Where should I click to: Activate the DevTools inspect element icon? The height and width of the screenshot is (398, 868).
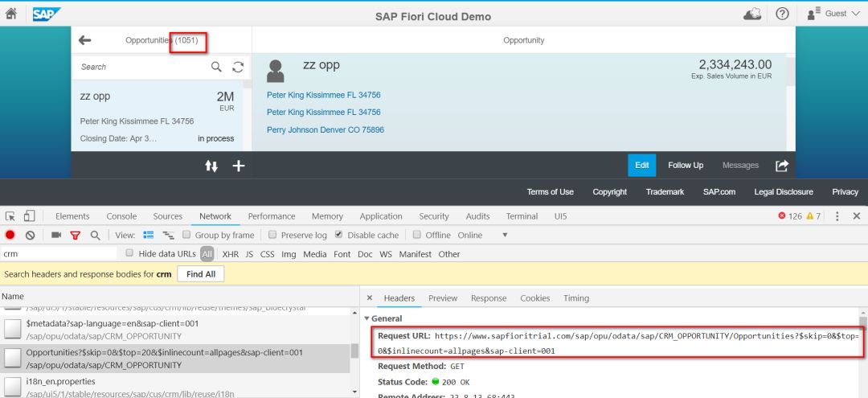[10, 215]
